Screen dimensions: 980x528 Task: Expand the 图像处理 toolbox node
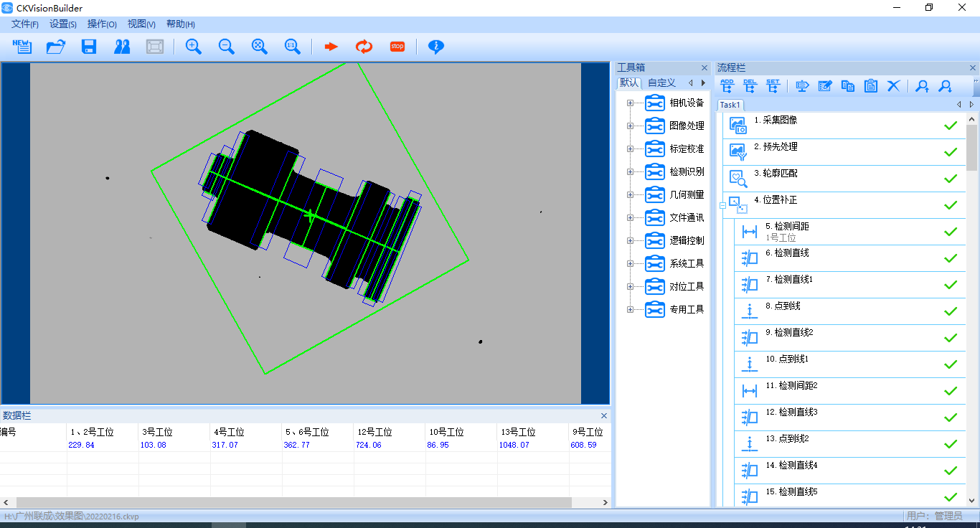631,126
